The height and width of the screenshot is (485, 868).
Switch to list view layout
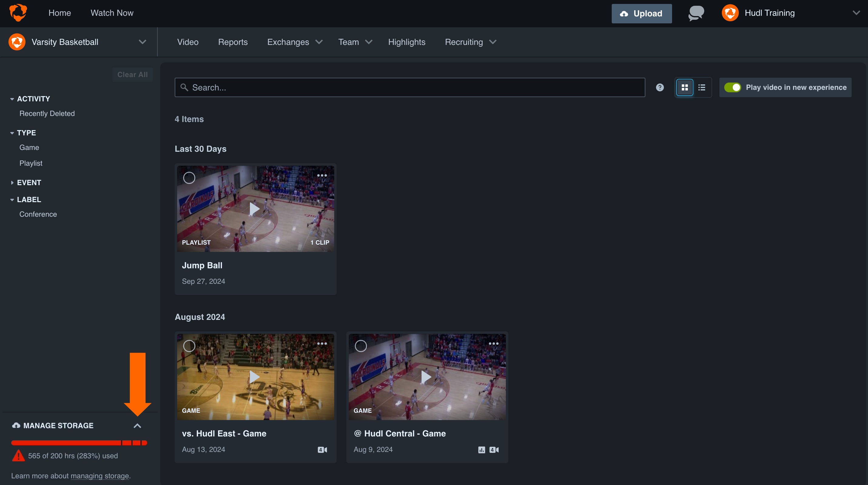click(702, 87)
